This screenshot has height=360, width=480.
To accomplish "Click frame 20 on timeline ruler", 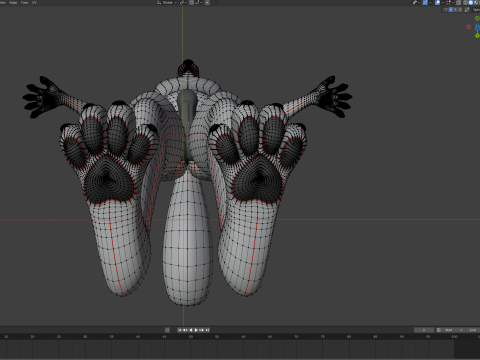I will (32, 337).
